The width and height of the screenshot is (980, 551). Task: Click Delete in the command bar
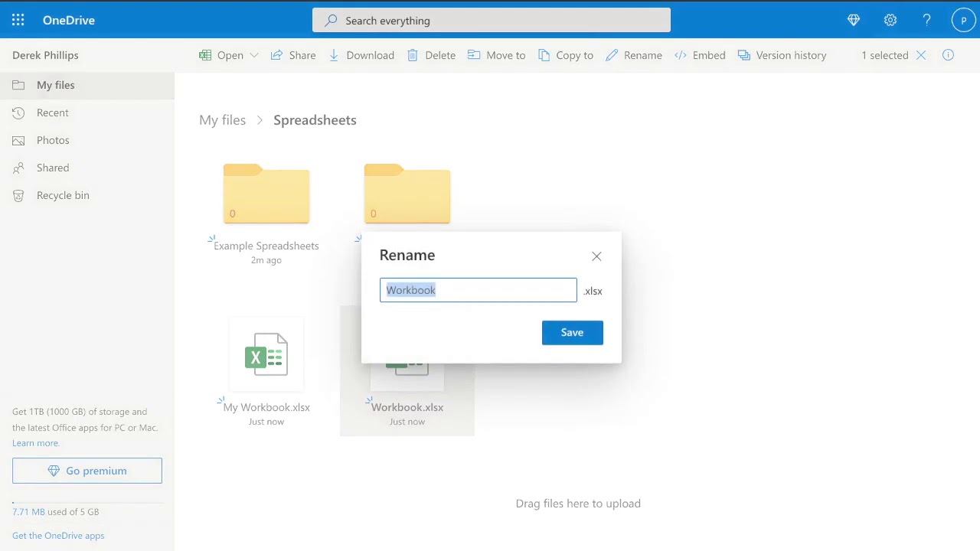coord(431,55)
